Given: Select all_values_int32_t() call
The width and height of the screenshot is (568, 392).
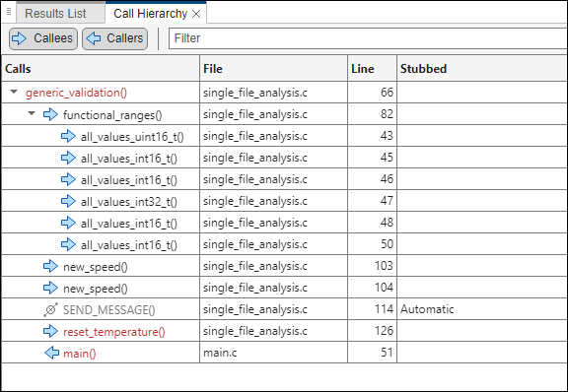Looking at the screenshot, I should (x=129, y=202).
